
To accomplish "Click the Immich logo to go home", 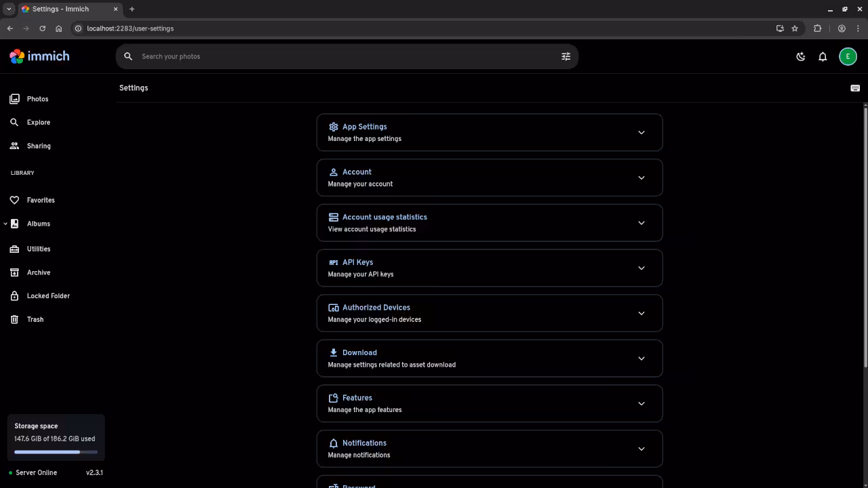I will click(x=39, y=56).
